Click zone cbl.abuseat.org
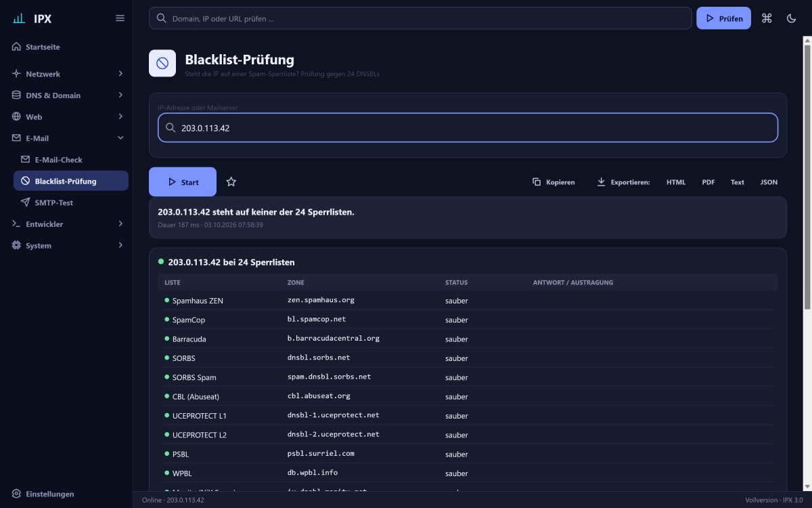The width and height of the screenshot is (812, 508). tap(319, 396)
